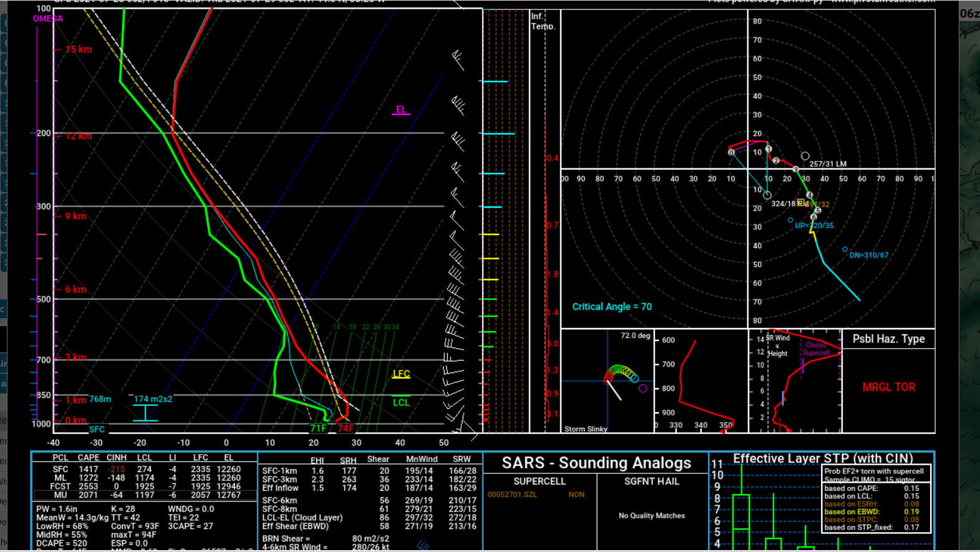Image resolution: width=980 pixels, height=552 pixels.
Task: Click the No Quality Matches message
Action: tap(652, 516)
